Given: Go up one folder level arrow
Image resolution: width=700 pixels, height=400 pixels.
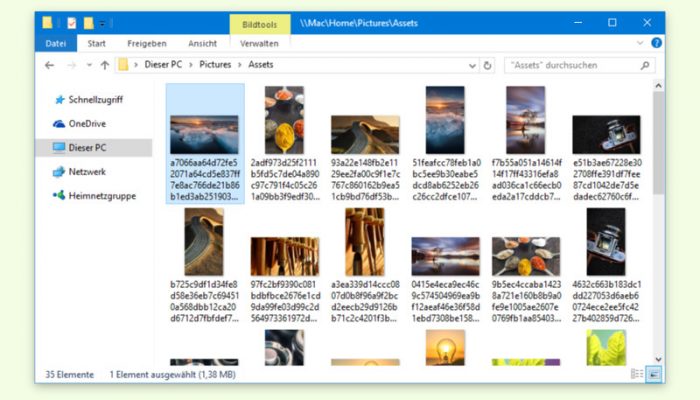Looking at the screenshot, I should click(x=104, y=65).
